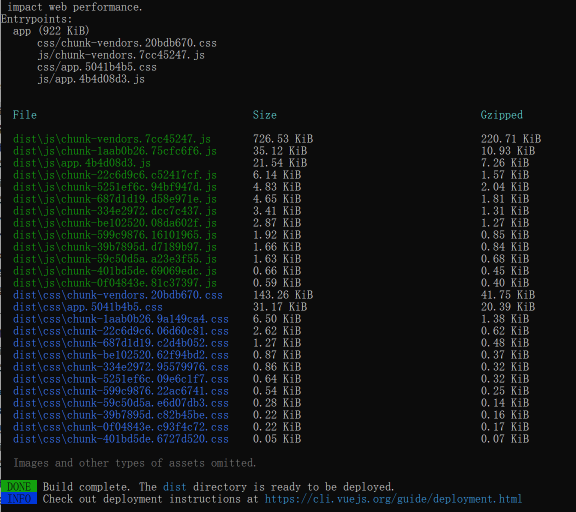Select the File column header
This screenshot has width=576, height=512.
[x=25, y=115]
